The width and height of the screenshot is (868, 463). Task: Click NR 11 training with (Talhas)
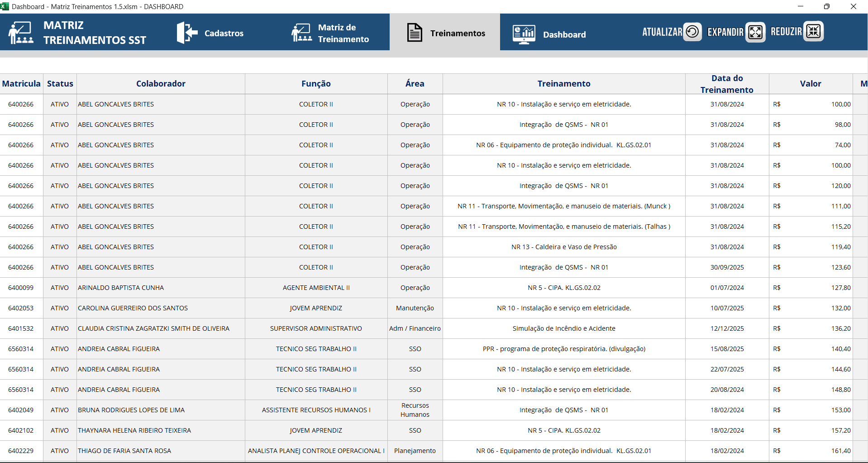(x=564, y=227)
